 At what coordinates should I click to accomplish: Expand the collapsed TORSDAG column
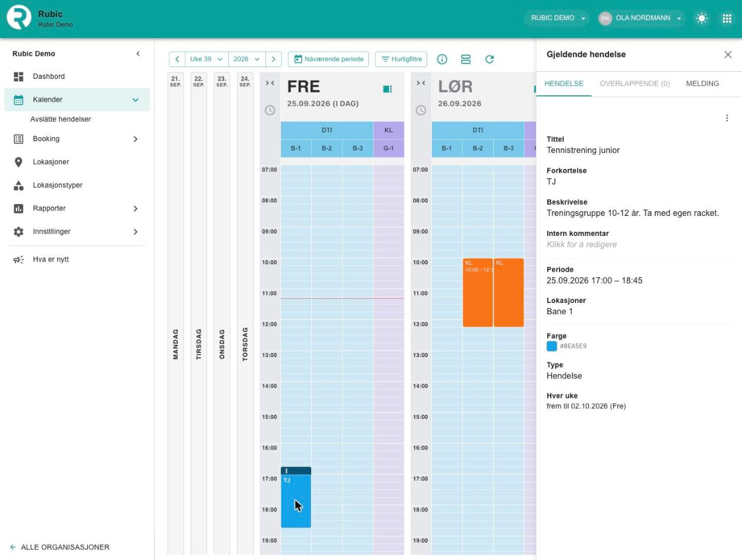245,314
